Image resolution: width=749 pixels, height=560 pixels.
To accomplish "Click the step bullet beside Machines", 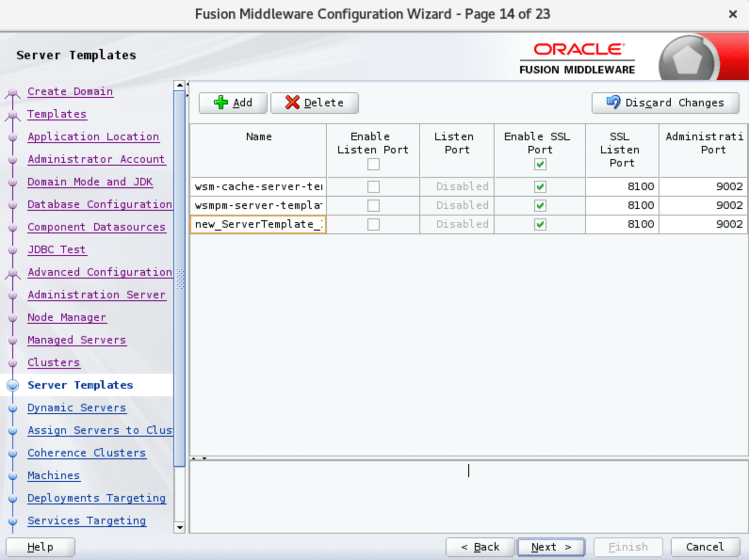I will [13, 476].
